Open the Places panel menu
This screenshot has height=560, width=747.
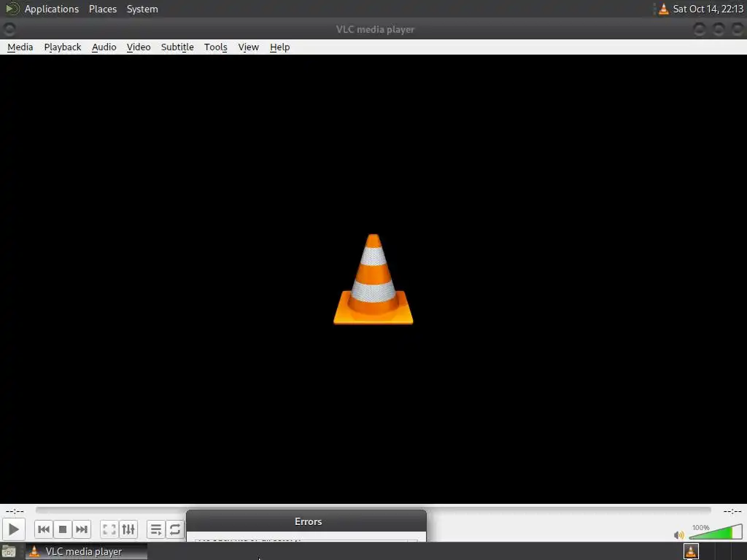click(103, 9)
